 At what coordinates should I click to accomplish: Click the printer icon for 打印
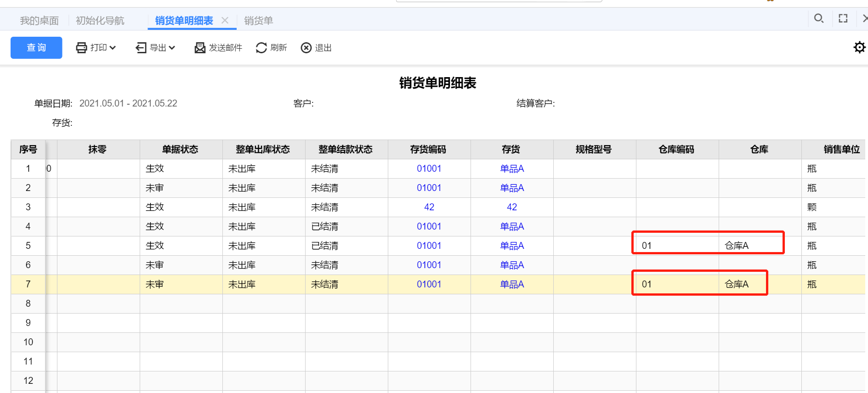click(x=81, y=48)
